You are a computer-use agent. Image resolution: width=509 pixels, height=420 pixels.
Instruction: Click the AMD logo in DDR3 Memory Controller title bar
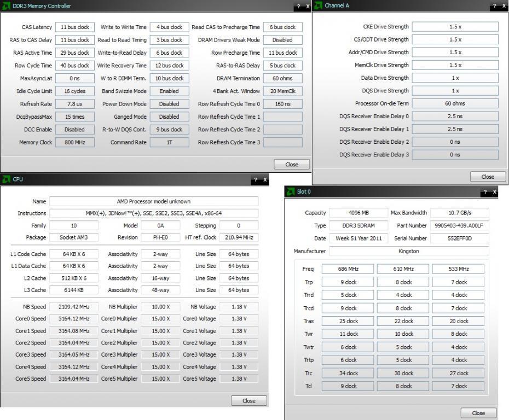point(7,6)
